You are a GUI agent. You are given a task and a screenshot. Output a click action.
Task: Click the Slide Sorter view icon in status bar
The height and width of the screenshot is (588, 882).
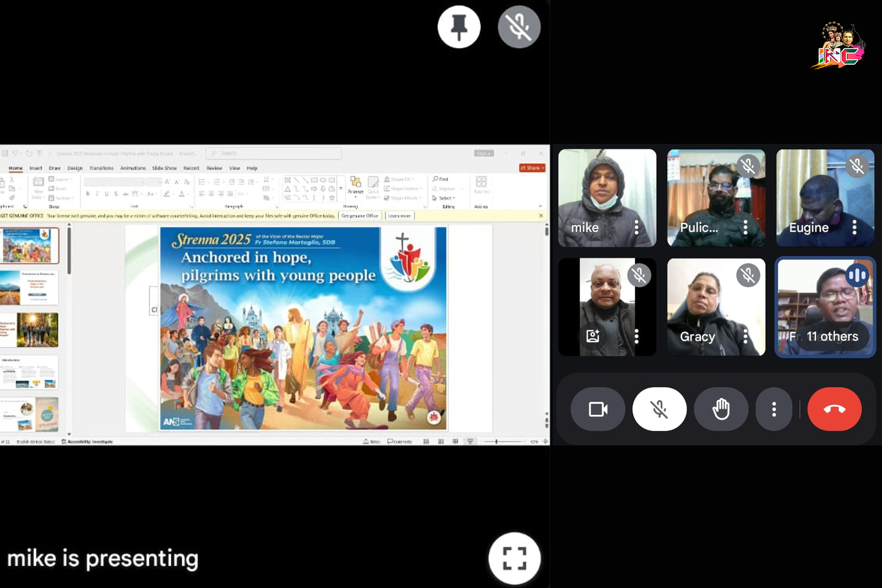[x=441, y=441]
